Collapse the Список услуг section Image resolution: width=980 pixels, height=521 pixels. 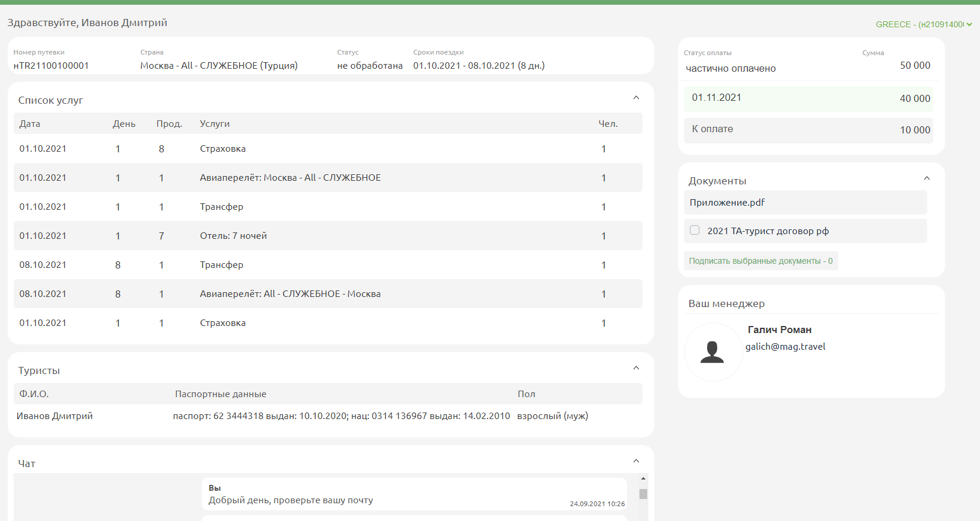point(636,98)
